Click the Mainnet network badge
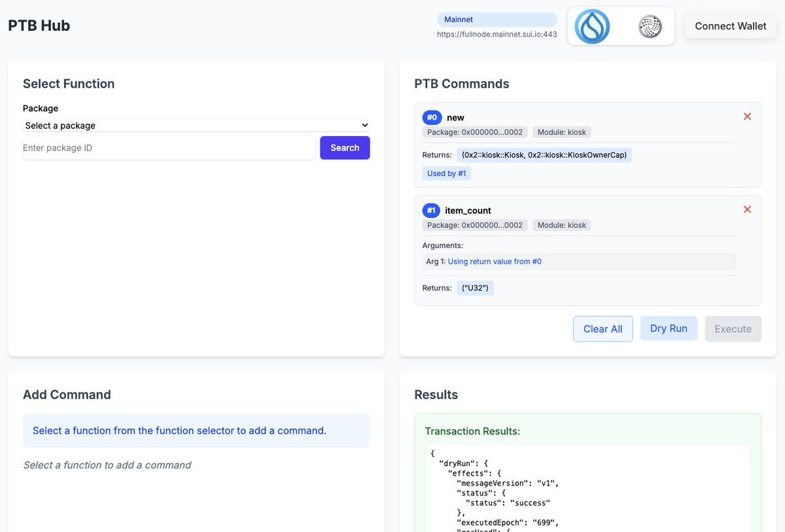 497,20
